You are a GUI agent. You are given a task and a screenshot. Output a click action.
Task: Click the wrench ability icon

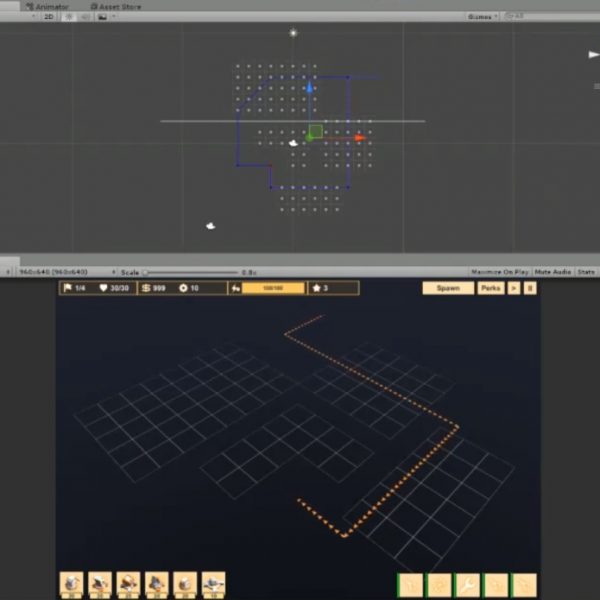click(467, 585)
